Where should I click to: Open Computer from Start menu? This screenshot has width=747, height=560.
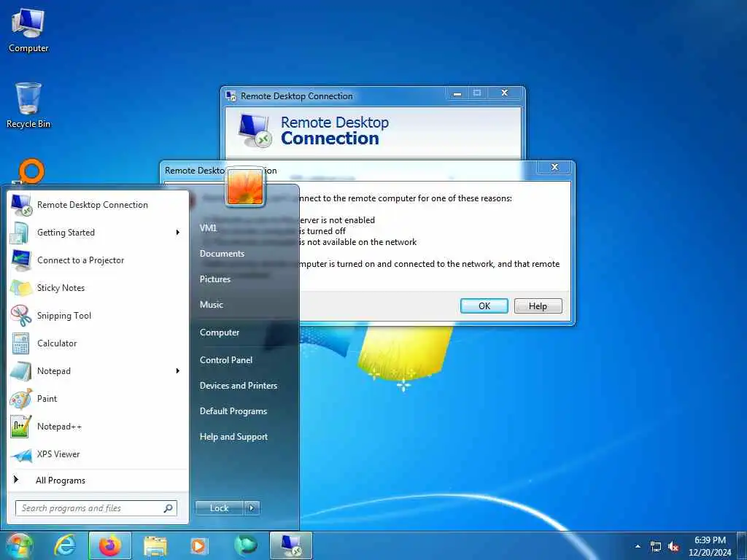(x=219, y=332)
